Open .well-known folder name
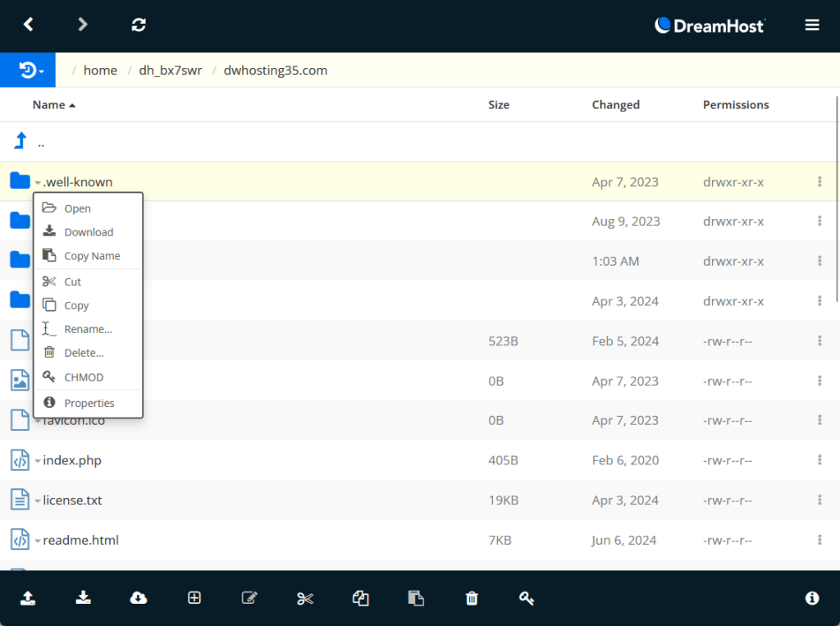 (78, 182)
